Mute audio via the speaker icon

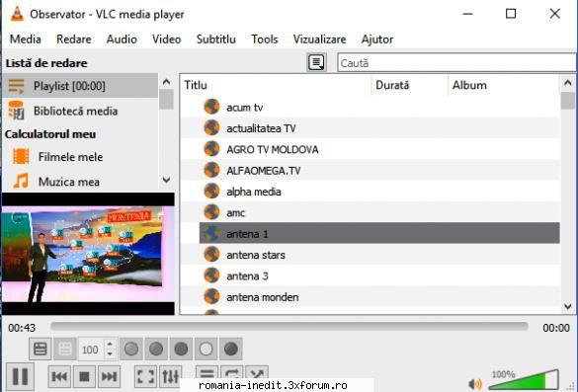[x=475, y=384]
